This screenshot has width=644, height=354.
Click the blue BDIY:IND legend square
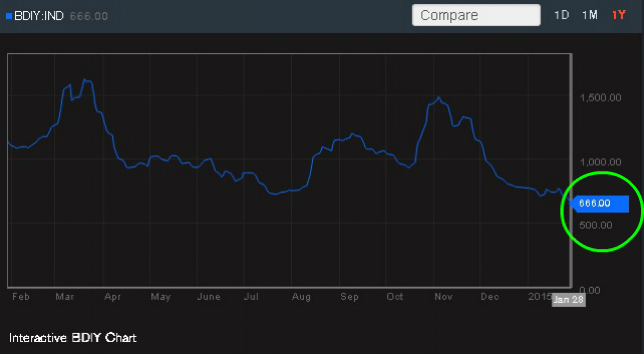tap(9, 16)
